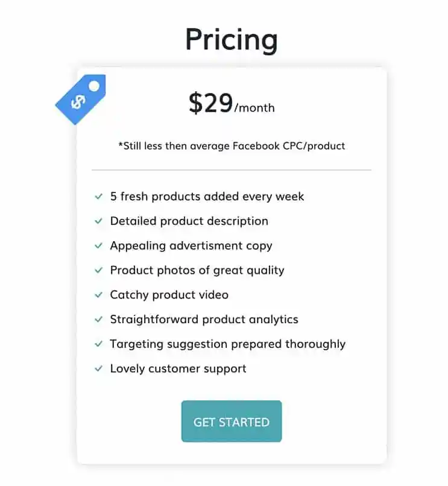The height and width of the screenshot is (486, 448).
Task: Click checkmark next to Detailed product description
Action: 99,221
